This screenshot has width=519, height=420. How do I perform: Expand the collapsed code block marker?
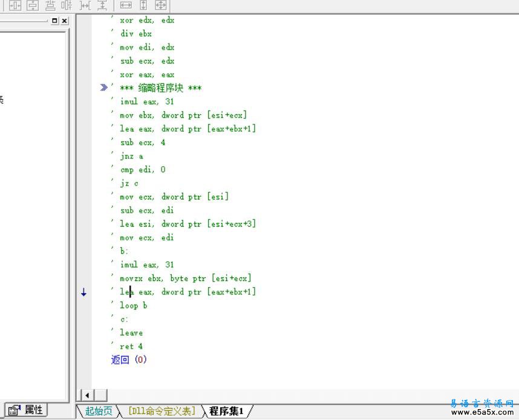pos(104,87)
